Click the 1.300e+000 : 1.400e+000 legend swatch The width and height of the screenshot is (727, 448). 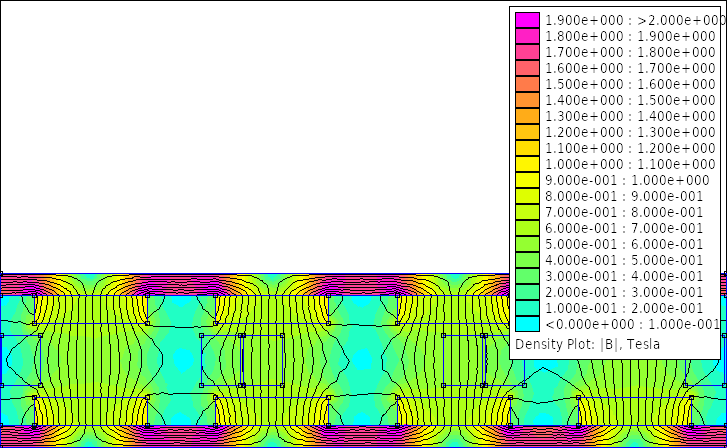527,116
